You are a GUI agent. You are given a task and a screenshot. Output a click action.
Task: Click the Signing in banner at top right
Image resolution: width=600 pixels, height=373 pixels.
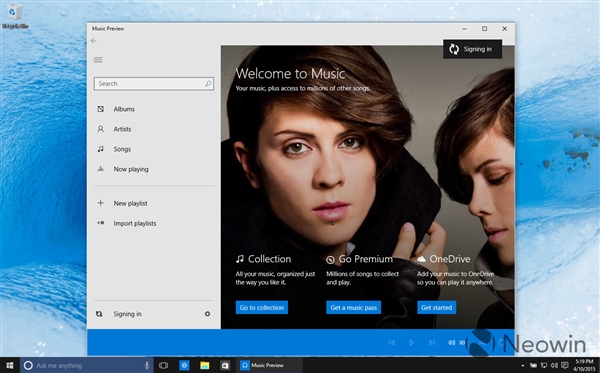473,49
